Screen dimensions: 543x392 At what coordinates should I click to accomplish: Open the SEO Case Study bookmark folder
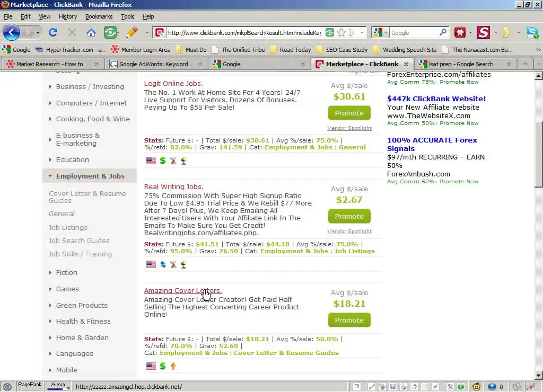point(342,50)
